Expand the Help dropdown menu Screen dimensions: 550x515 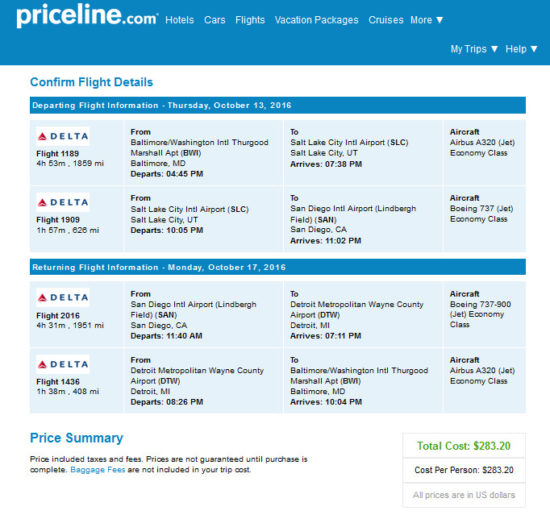[521, 49]
